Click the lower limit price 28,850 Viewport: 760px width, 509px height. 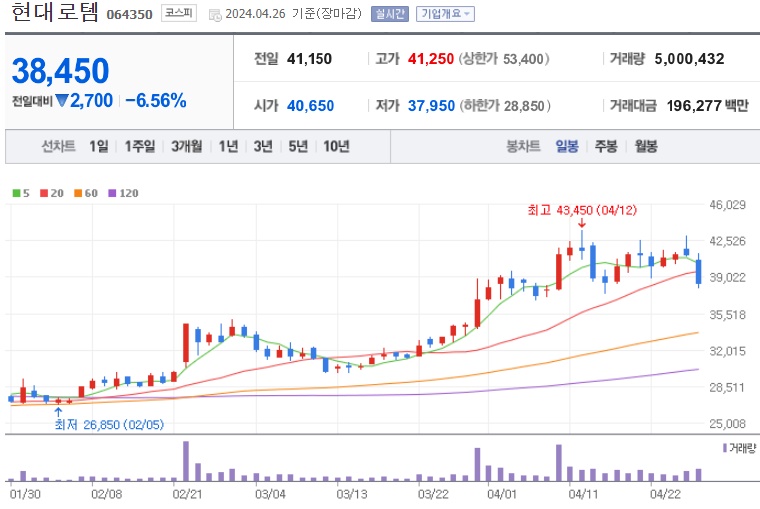click(x=524, y=106)
